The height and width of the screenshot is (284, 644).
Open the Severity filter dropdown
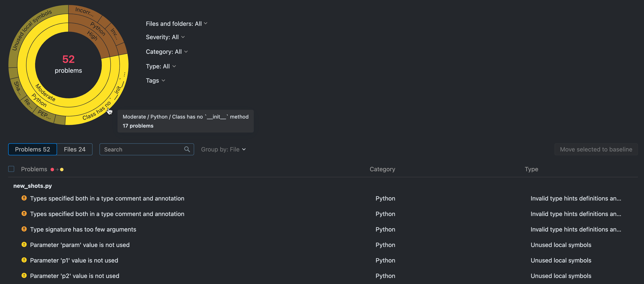165,37
